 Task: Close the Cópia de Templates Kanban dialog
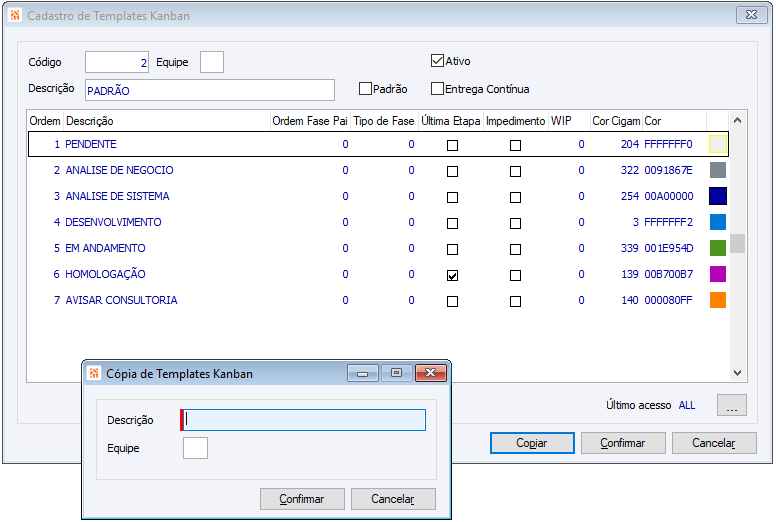[x=432, y=373]
